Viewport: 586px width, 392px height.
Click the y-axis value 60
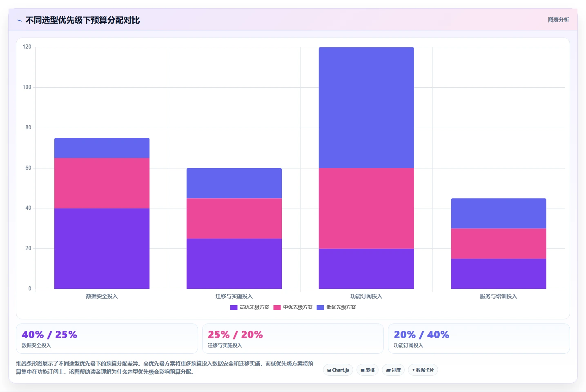pos(28,168)
